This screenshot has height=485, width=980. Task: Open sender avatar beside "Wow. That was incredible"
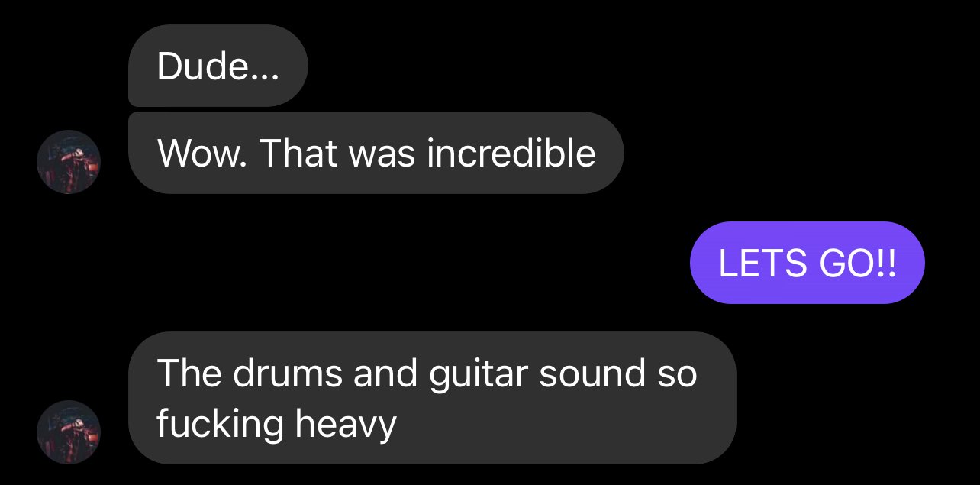(x=69, y=162)
